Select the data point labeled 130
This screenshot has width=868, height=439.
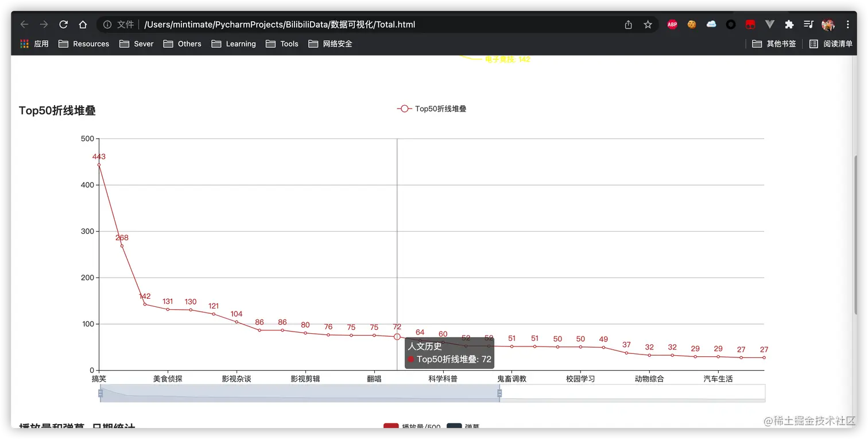coord(191,310)
